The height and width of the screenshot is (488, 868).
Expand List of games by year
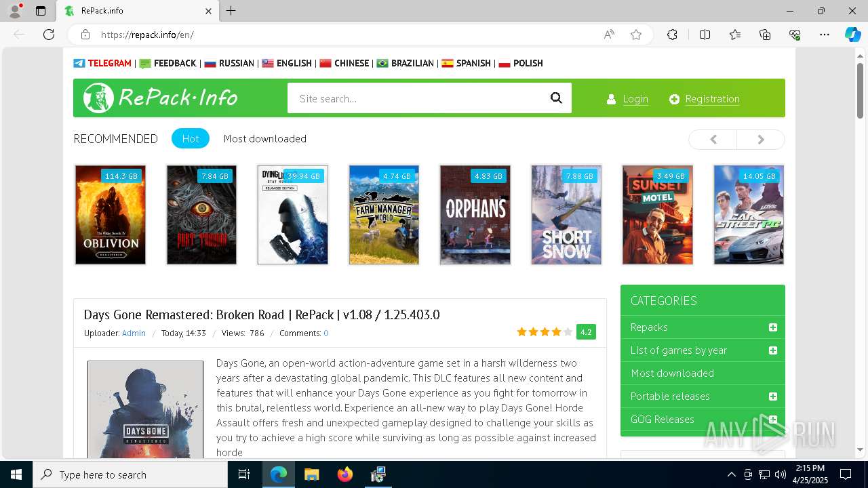tap(772, 350)
